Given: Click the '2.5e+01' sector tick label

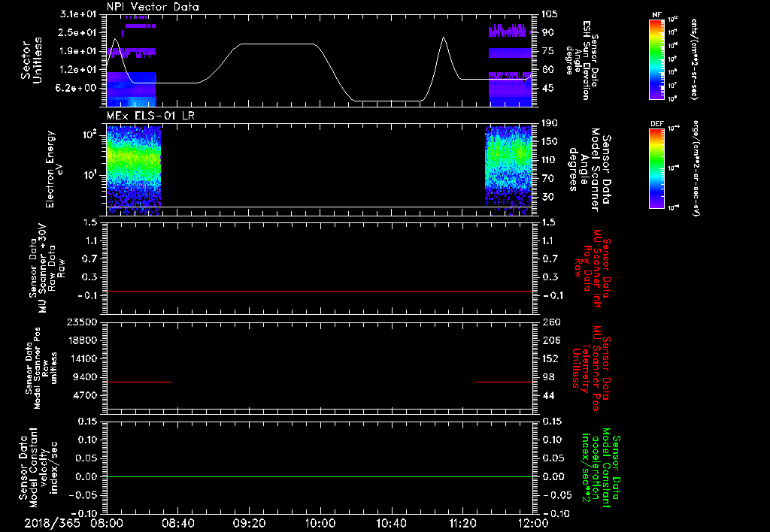Looking at the screenshot, I should 78,32.
